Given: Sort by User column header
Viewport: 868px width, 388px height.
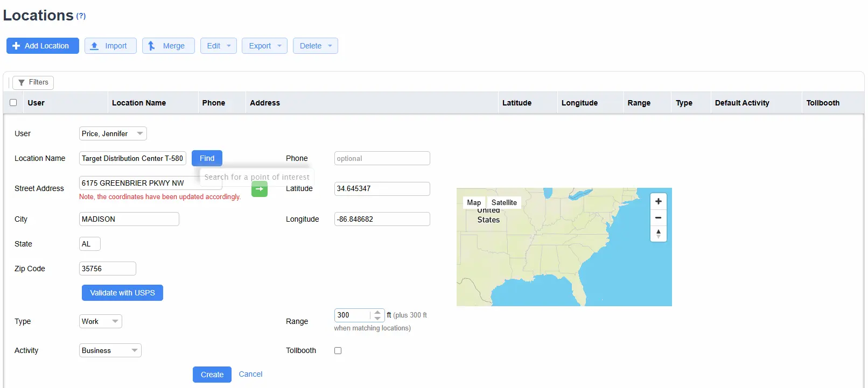Looking at the screenshot, I should coord(36,103).
